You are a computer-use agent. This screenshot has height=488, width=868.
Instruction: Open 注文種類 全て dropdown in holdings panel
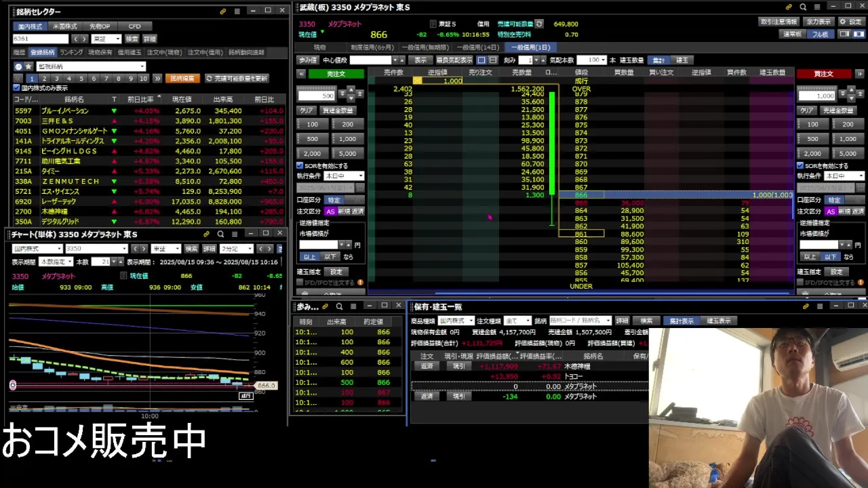[517, 321]
